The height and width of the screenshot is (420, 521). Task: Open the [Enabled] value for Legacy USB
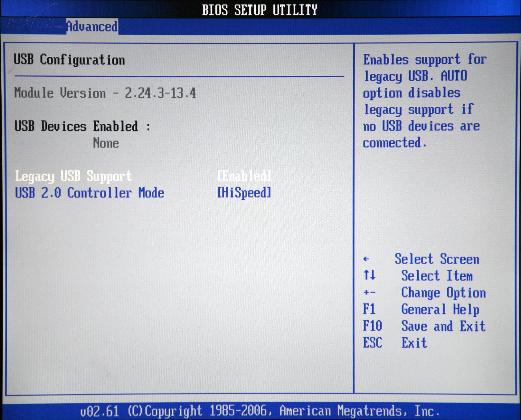coord(244,176)
